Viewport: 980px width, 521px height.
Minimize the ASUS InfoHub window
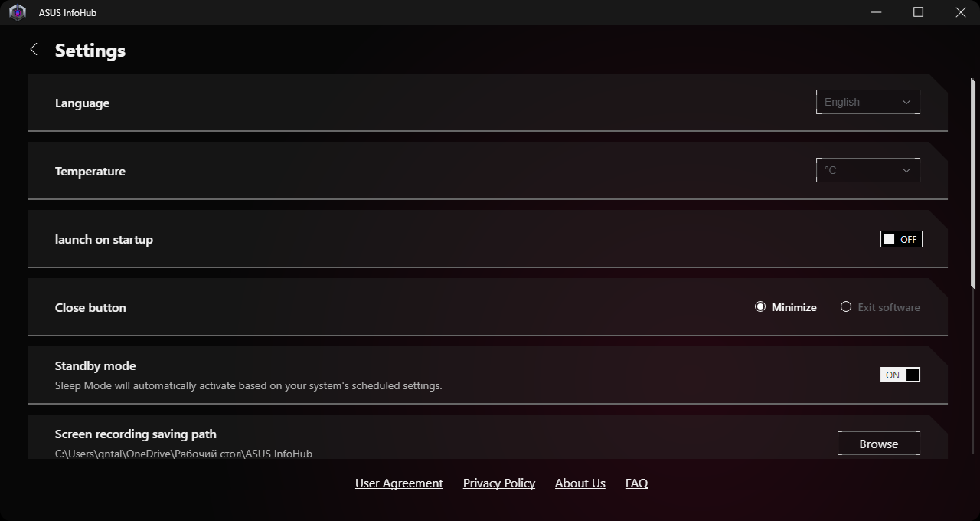(877, 12)
